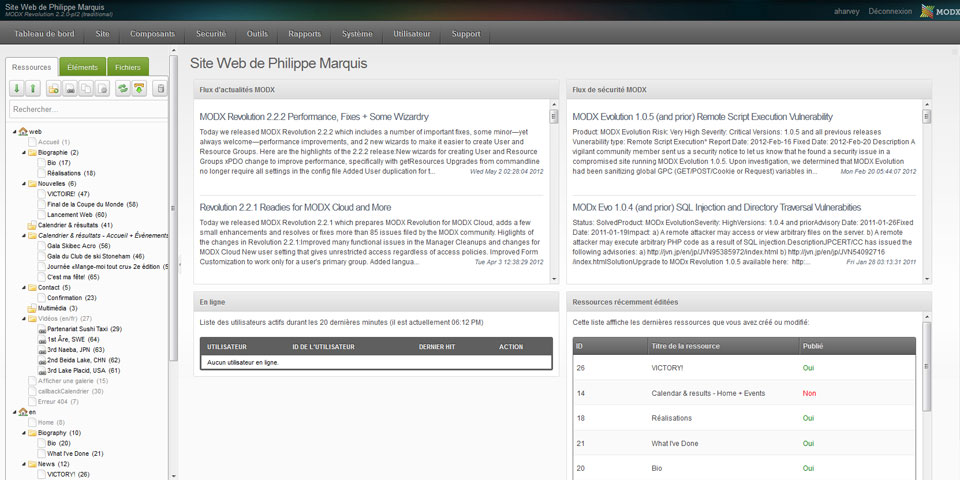
Task: Click the MODX logo in the header
Action: click(x=939, y=12)
